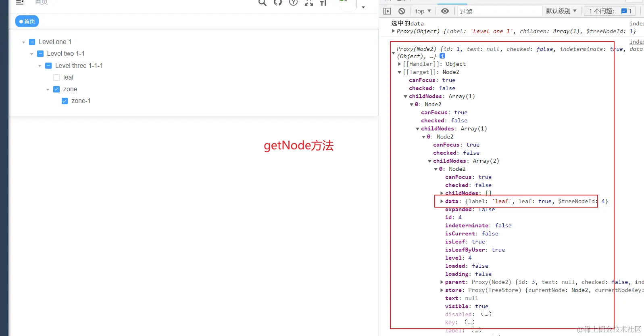644x336 pixels.
Task: Toggle the sidebar hamburger menu icon
Action: click(x=20, y=2)
